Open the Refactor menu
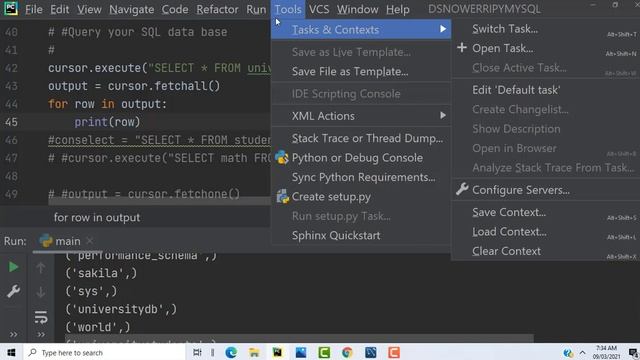640x360 pixels. point(217,9)
